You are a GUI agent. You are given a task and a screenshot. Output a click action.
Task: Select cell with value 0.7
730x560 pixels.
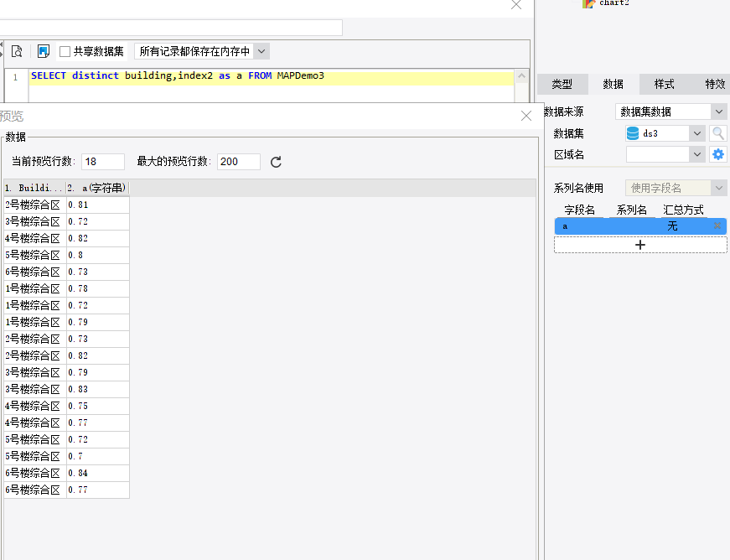(x=98, y=456)
